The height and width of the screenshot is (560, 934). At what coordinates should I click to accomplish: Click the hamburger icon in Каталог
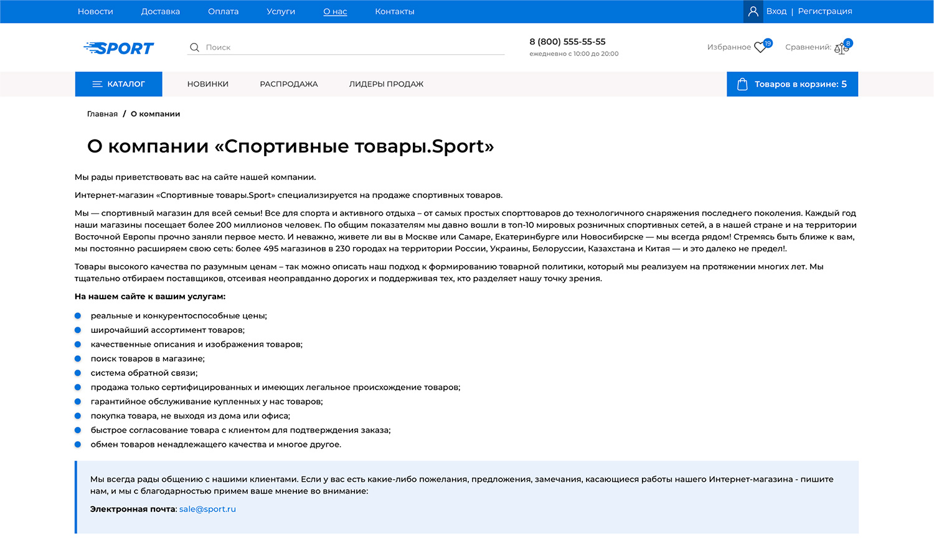(x=97, y=84)
